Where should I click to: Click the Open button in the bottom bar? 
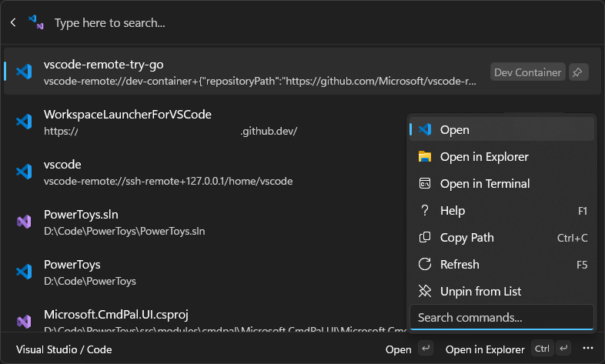pyautogui.click(x=398, y=349)
